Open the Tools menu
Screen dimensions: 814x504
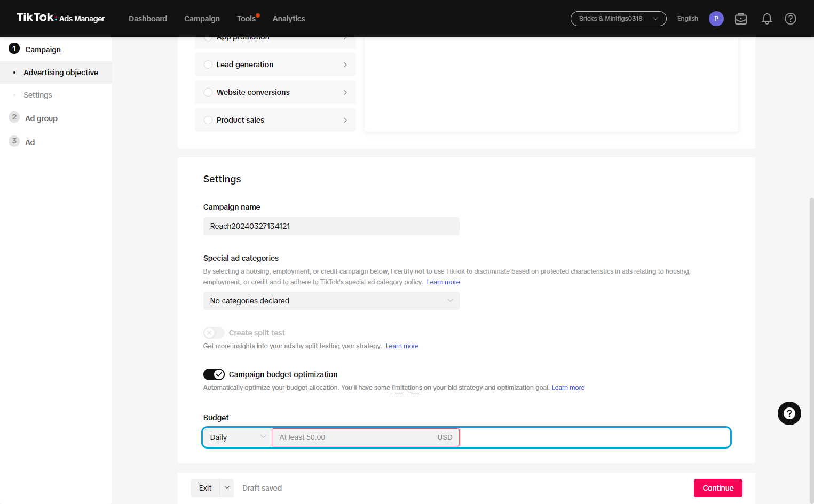247,19
